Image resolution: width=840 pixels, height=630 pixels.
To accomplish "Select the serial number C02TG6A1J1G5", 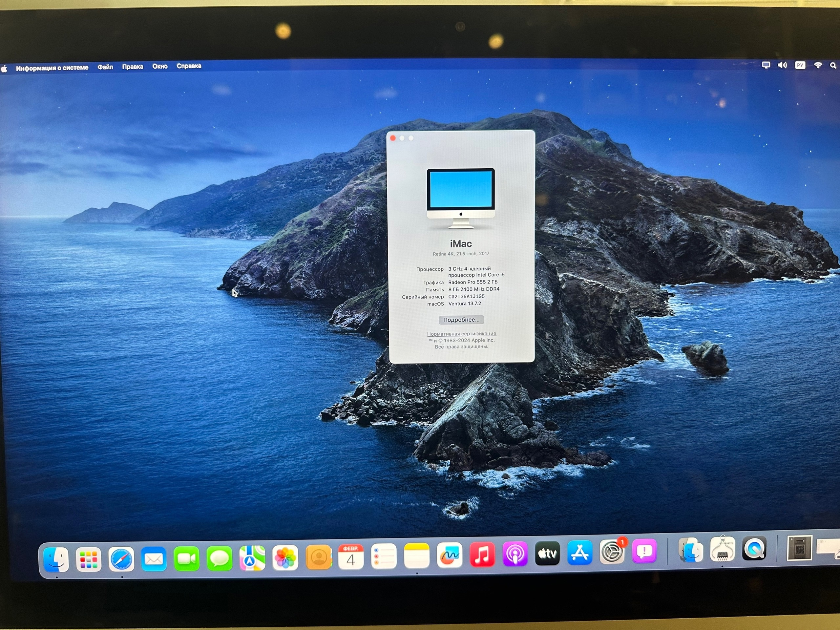I will pos(466,297).
